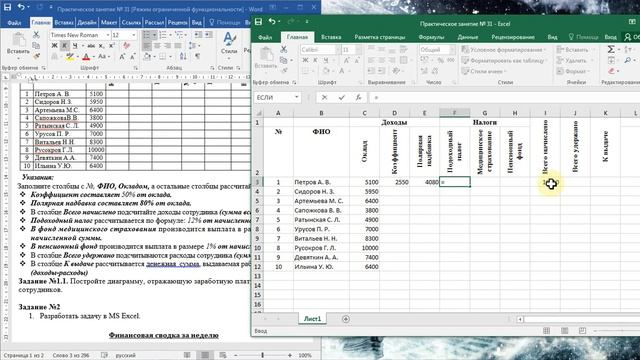The width and height of the screenshot is (640, 360).
Task: Toggle numbered list in Word
Action: pyautogui.click(x=163, y=35)
